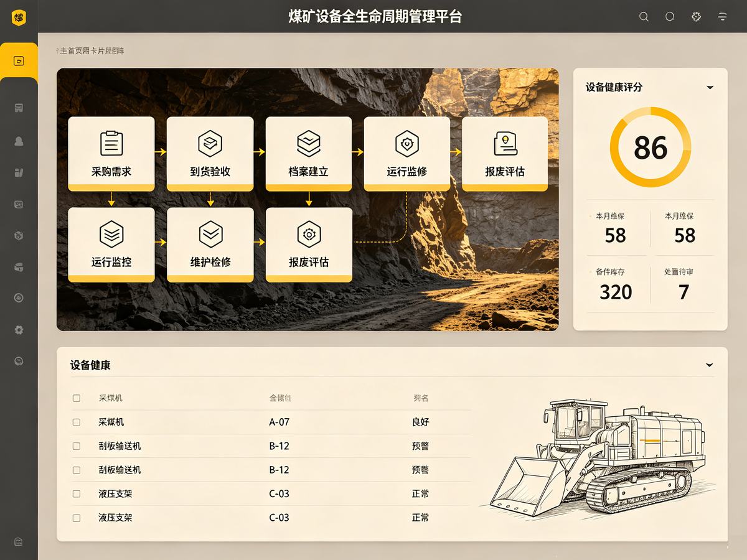747x560 pixels.
Task: Open the header settings cog icon
Action: point(696,17)
